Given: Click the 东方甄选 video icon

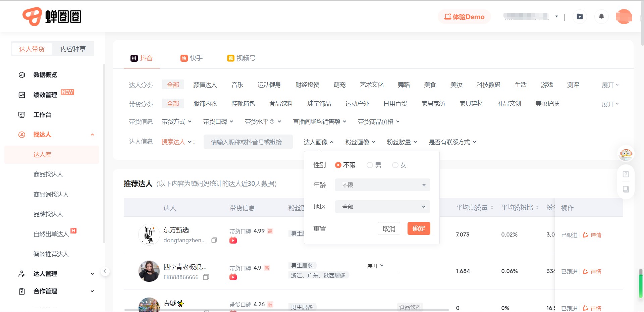Looking at the screenshot, I should tap(233, 240).
